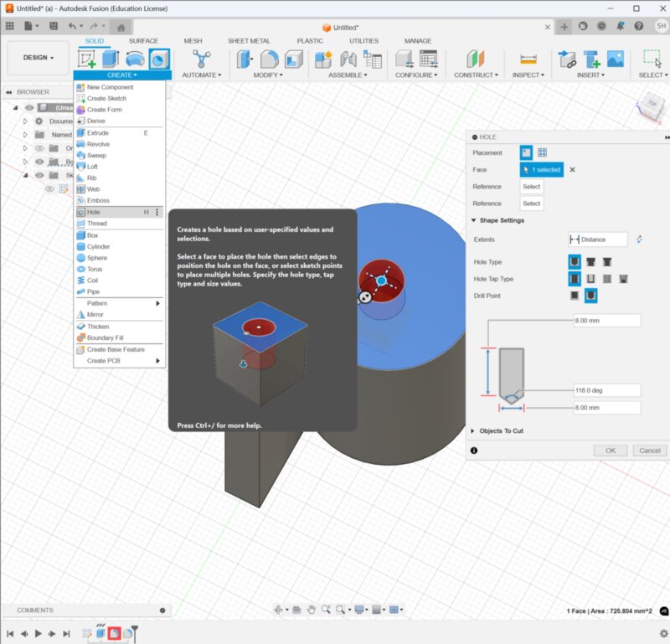Click the Pan hand icon in bottom bar
Screen dimensions: 670x644
311,610
